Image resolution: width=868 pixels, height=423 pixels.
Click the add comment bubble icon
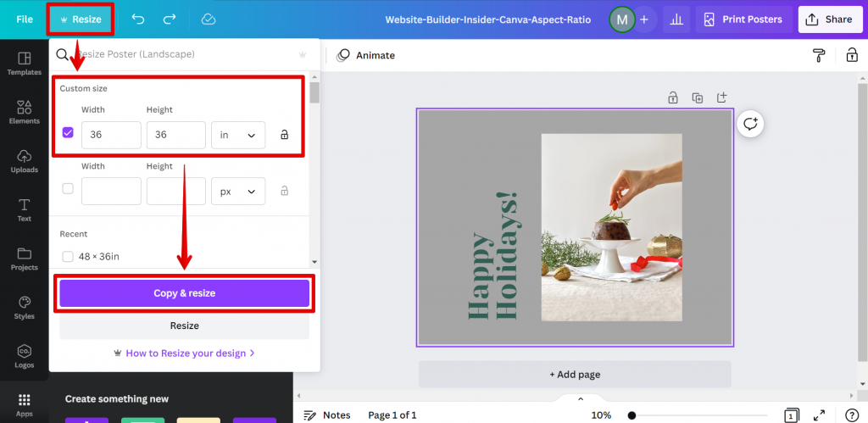750,124
